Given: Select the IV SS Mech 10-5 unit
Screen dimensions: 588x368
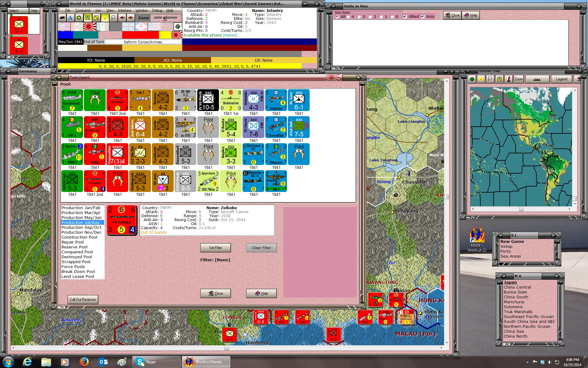Looking at the screenshot, I should [208, 100].
